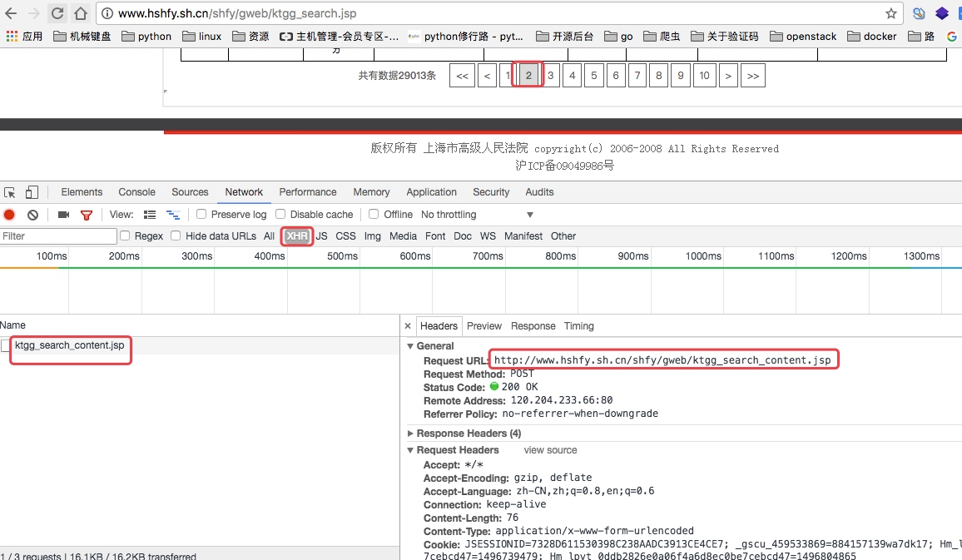
Task: Open the 机械键盘 bookmark folder
Action: [x=82, y=36]
